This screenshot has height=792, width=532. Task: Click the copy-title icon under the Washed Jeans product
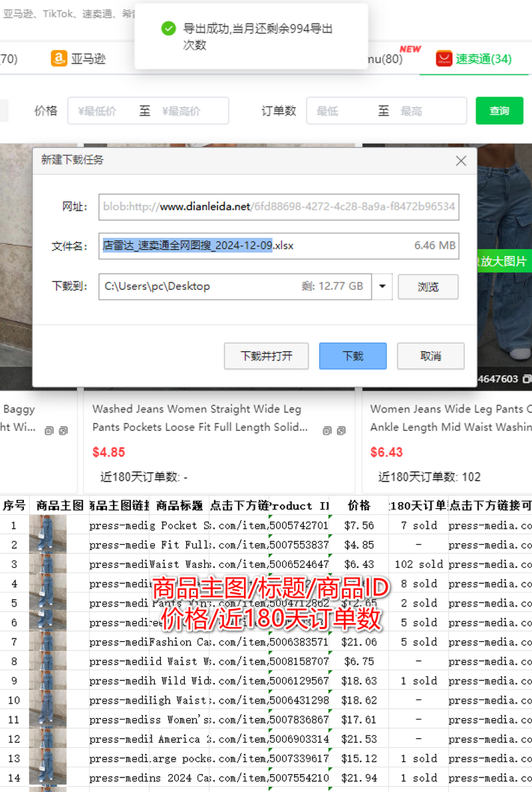click(x=326, y=431)
